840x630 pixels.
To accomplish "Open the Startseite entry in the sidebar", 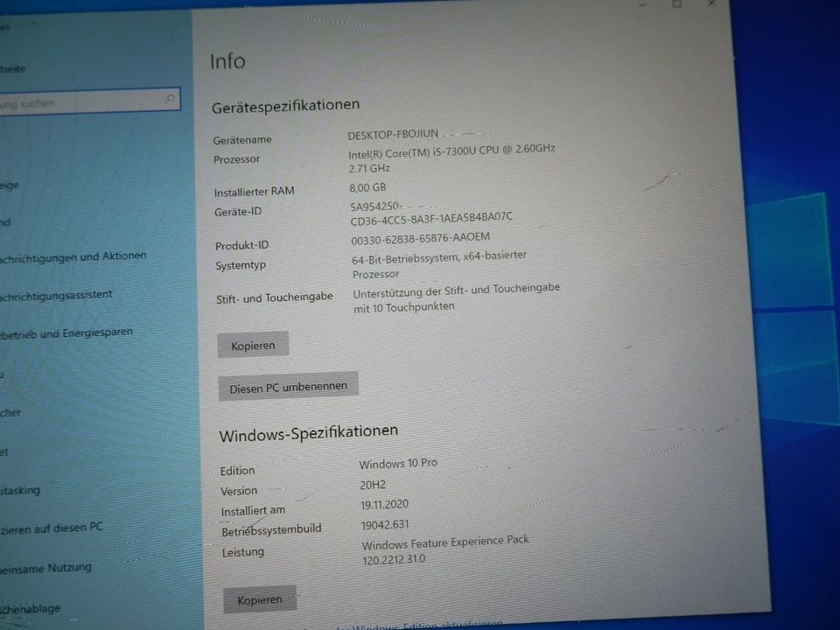I will 17,68.
